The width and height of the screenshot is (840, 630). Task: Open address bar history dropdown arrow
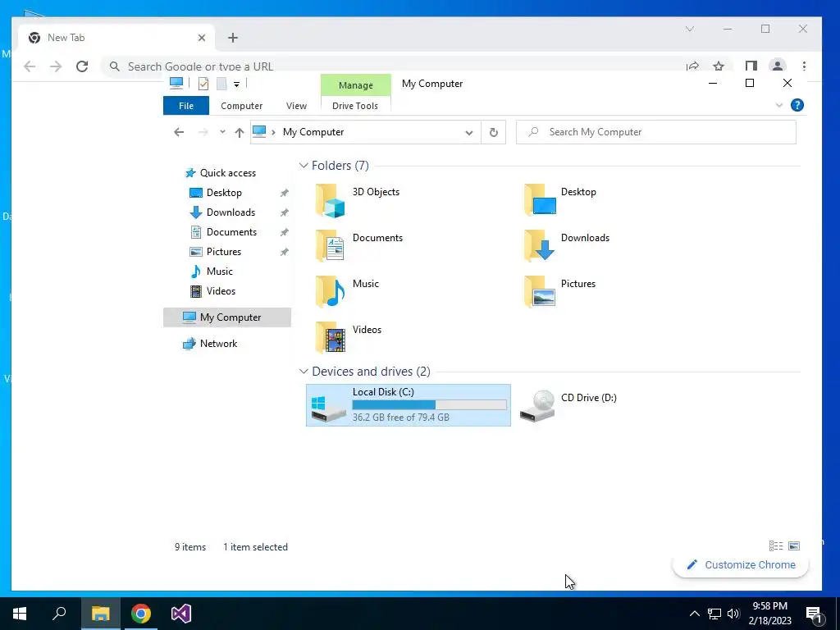click(x=468, y=133)
